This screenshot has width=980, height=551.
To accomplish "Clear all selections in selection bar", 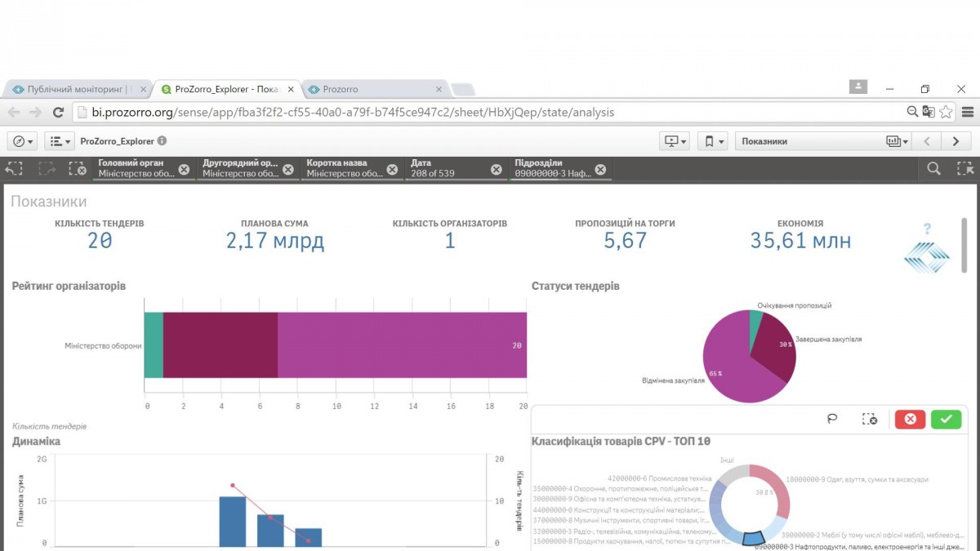I will point(78,169).
